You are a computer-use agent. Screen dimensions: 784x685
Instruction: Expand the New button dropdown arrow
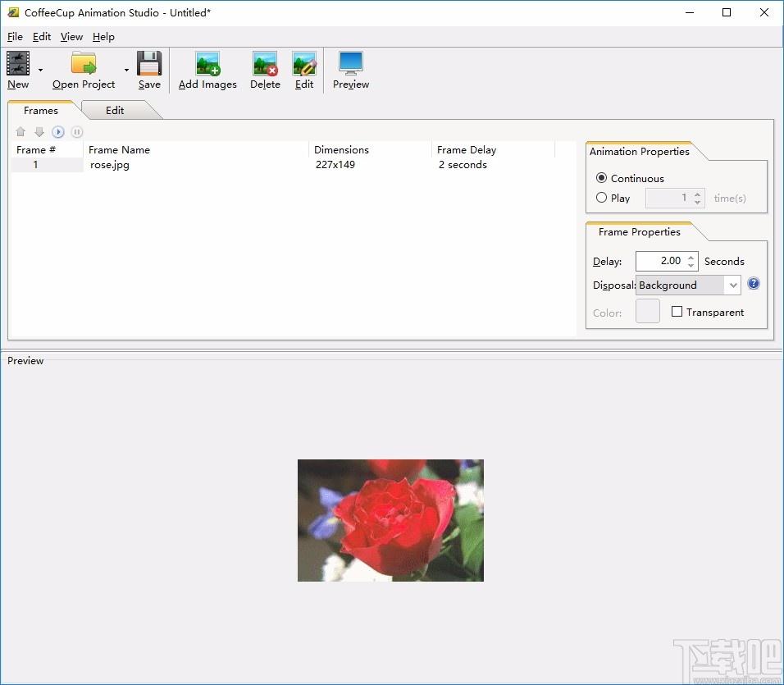[x=40, y=70]
